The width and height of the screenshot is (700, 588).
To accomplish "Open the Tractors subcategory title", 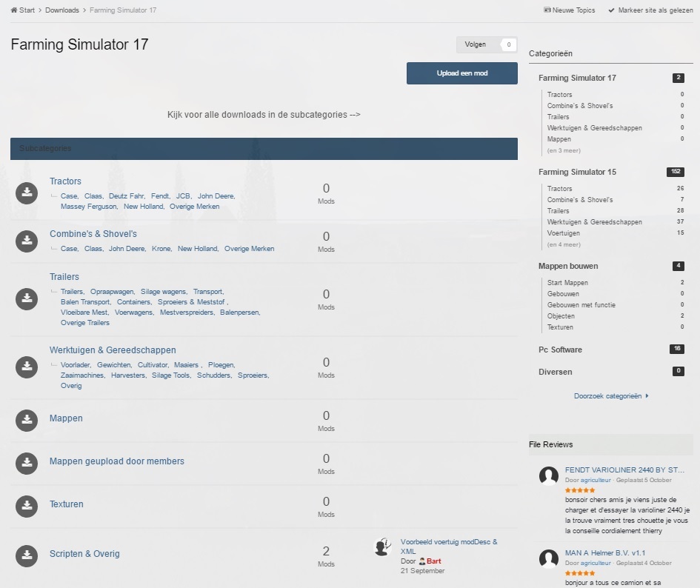I will click(x=66, y=181).
